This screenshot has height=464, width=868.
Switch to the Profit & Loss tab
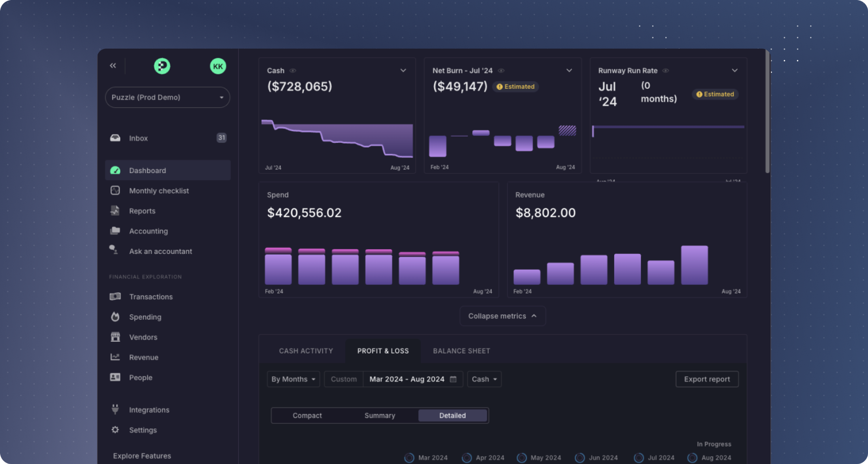click(383, 351)
